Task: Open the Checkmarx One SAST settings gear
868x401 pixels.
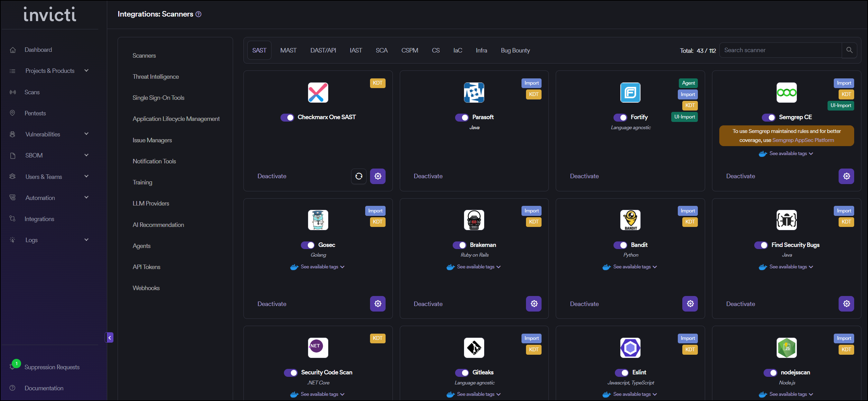Action: point(378,176)
